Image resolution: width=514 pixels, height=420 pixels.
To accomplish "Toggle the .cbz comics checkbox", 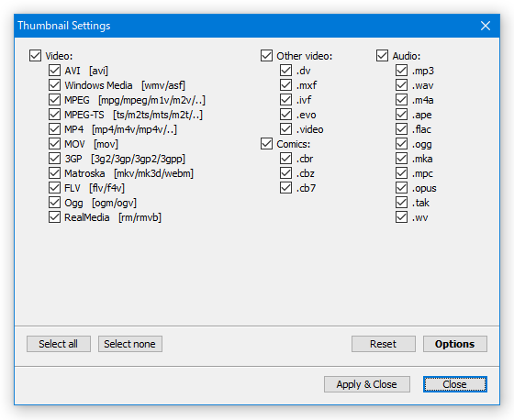I will point(286,173).
